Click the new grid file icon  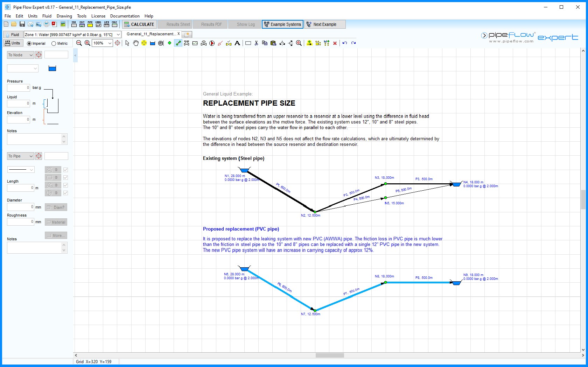(6, 24)
